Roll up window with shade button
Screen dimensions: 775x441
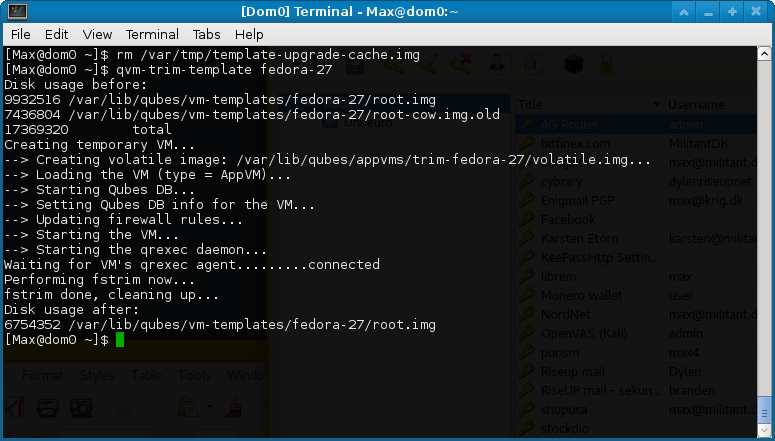pos(684,12)
